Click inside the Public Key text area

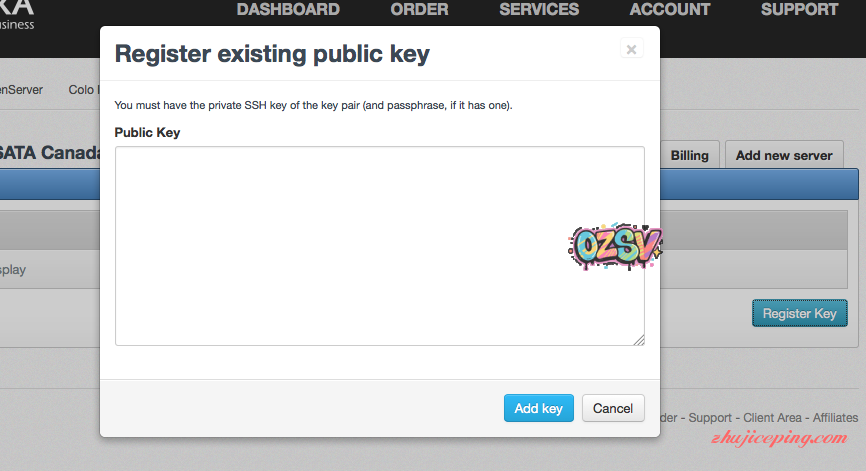(x=379, y=246)
